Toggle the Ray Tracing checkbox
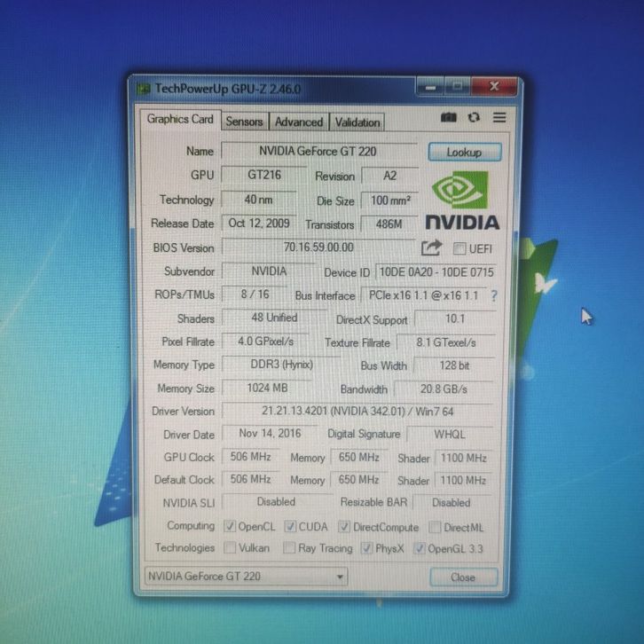 (289, 547)
